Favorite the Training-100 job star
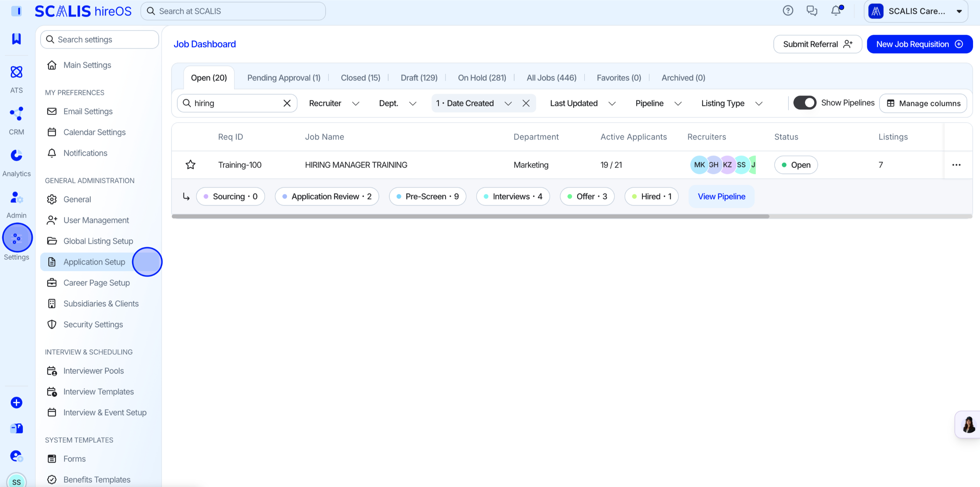This screenshot has width=980, height=487. [190, 165]
